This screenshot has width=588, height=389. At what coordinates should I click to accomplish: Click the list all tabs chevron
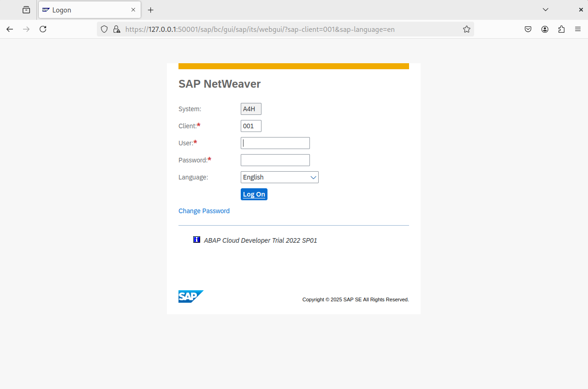pos(546,10)
